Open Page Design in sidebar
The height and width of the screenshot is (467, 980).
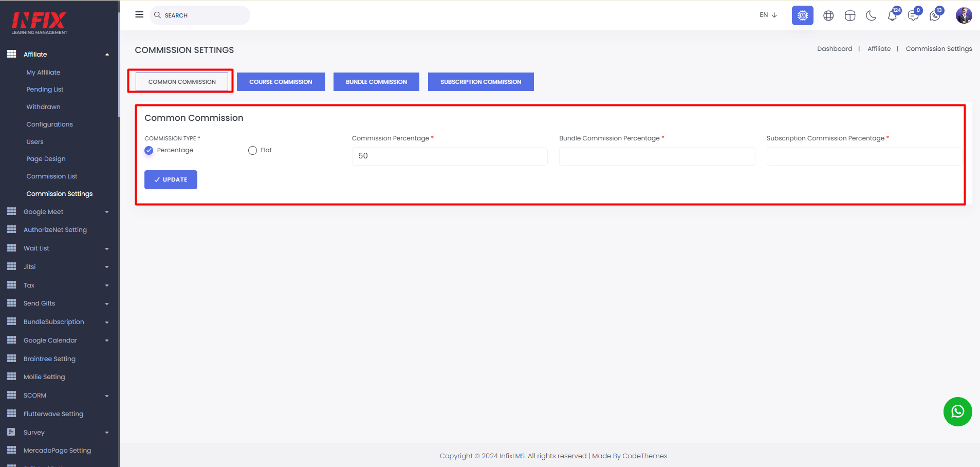click(x=46, y=159)
